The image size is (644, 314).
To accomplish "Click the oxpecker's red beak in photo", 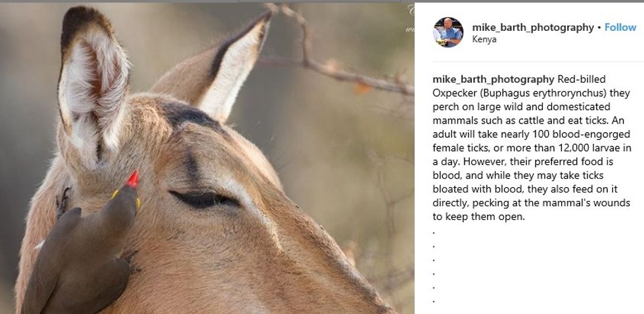I will (133, 180).
